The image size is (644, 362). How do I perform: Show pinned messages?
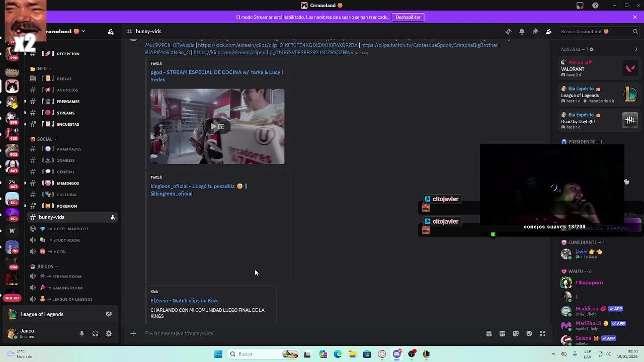[535, 31]
